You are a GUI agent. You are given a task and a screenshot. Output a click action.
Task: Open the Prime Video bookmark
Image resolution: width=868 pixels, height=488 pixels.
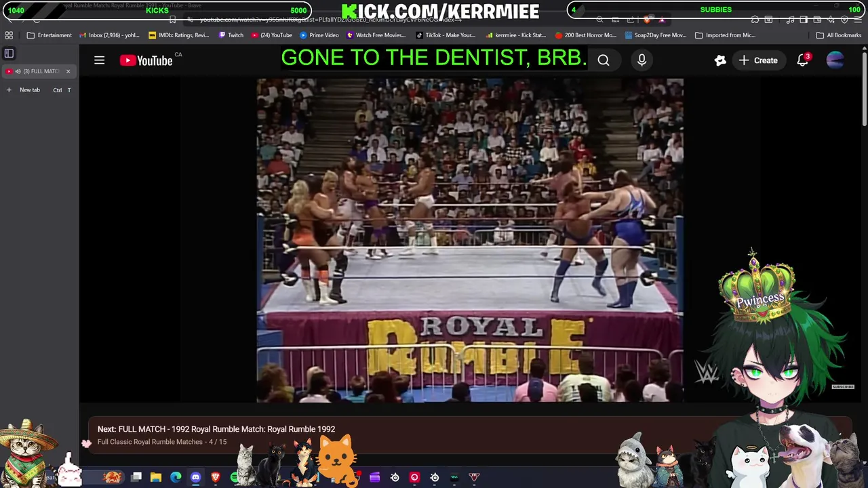pyautogui.click(x=319, y=35)
